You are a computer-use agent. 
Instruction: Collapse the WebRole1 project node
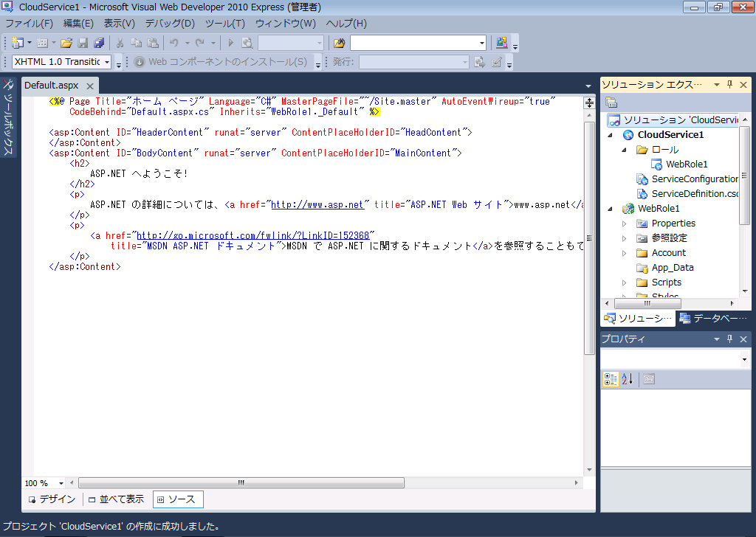coord(611,209)
